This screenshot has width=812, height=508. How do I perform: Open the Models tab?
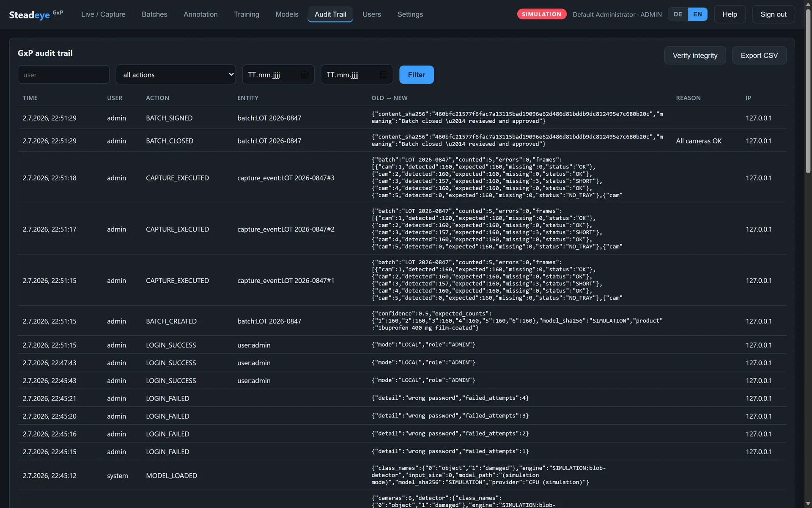tap(287, 14)
